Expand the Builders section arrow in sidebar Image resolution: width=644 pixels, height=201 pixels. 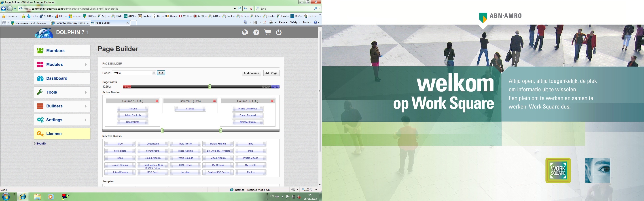(86, 106)
